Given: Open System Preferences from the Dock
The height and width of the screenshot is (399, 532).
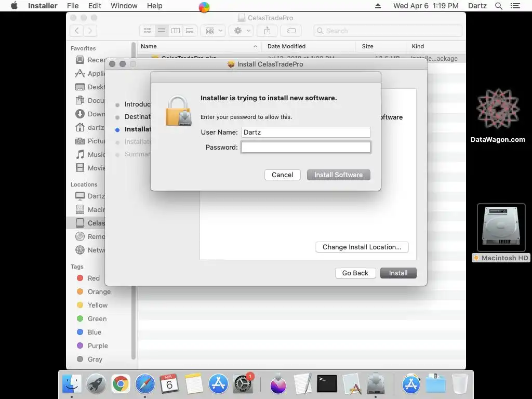Looking at the screenshot, I should 242,384.
